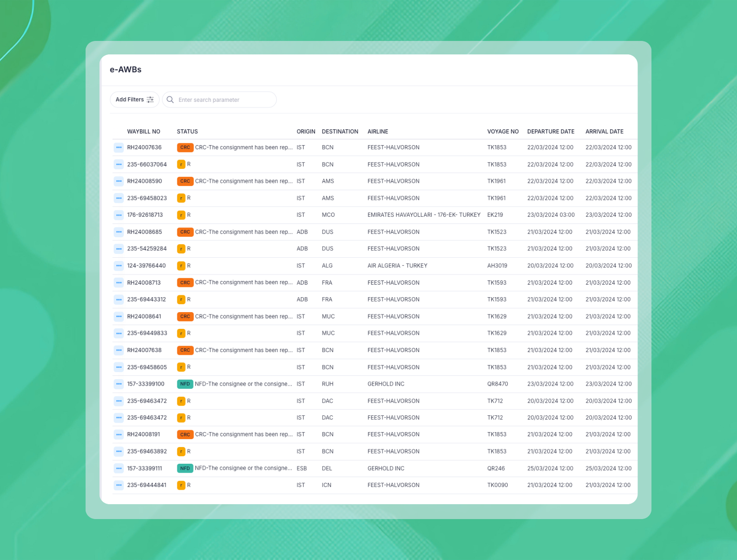Click airline AIR ALGERIA - TURKEY
This screenshot has height=560, width=737.
tap(397, 266)
